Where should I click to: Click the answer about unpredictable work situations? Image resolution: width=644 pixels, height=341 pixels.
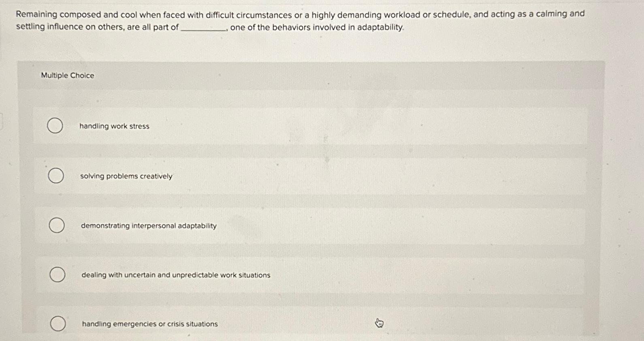tap(175, 275)
